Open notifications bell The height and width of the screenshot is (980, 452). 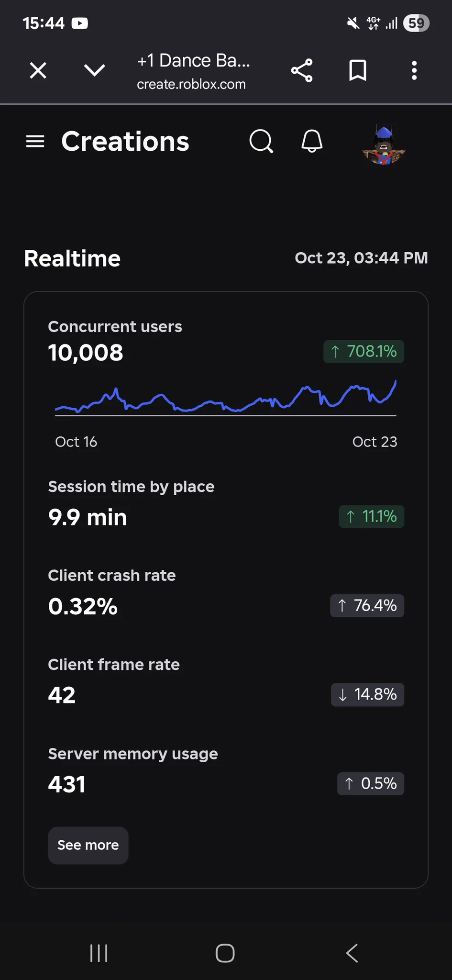point(312,141)
